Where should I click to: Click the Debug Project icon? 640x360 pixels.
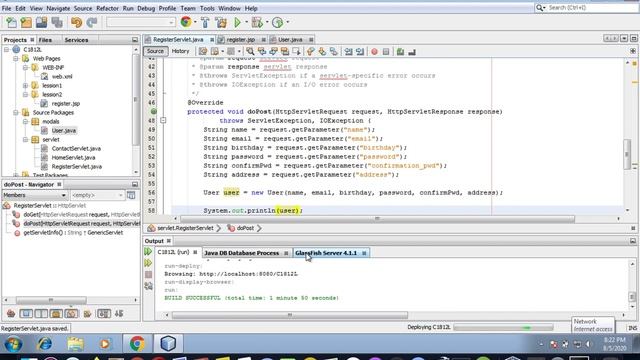(x=257, y=22)
